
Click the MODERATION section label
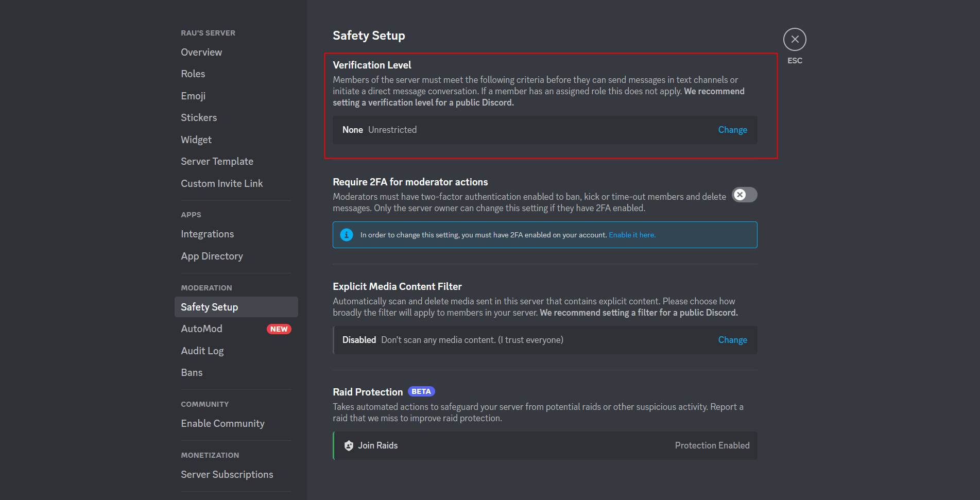207,288
